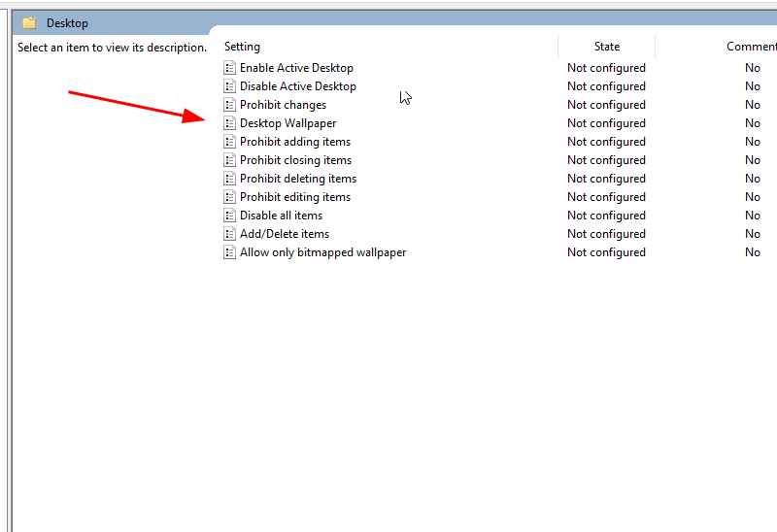Click Not configured state of Allow only bitmapped wallpaper
This screenshot has width=777, height=532.
click(606, 252)
